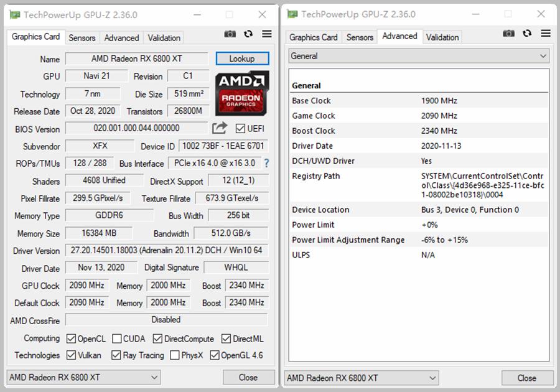
Task: Open the hamburger menu in the right window
Action: [x=546, y=34]
